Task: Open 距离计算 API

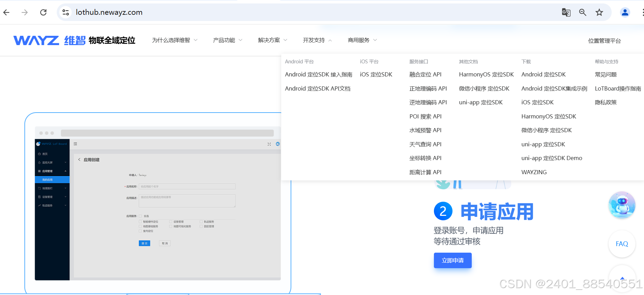Action: [425, 172]
